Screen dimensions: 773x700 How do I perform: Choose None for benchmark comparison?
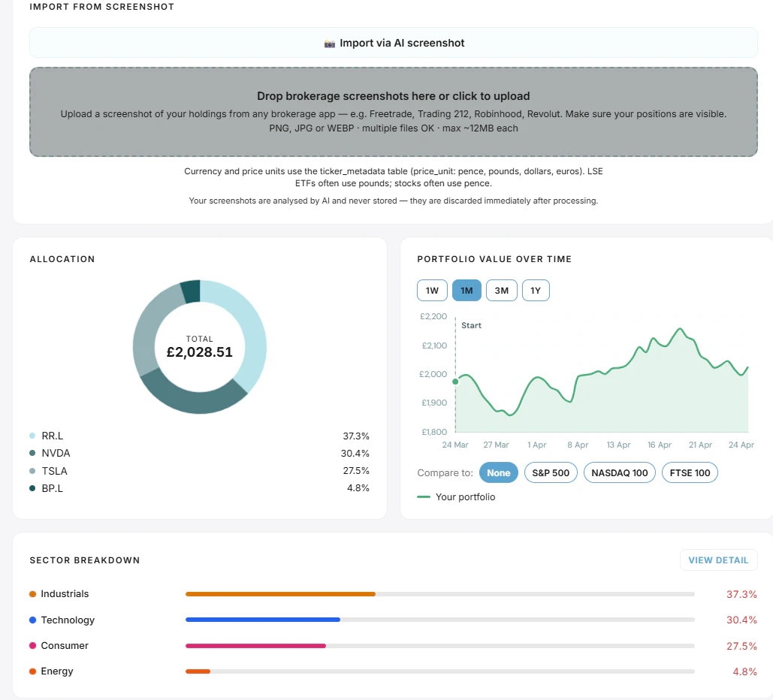(x=498, y=472)
